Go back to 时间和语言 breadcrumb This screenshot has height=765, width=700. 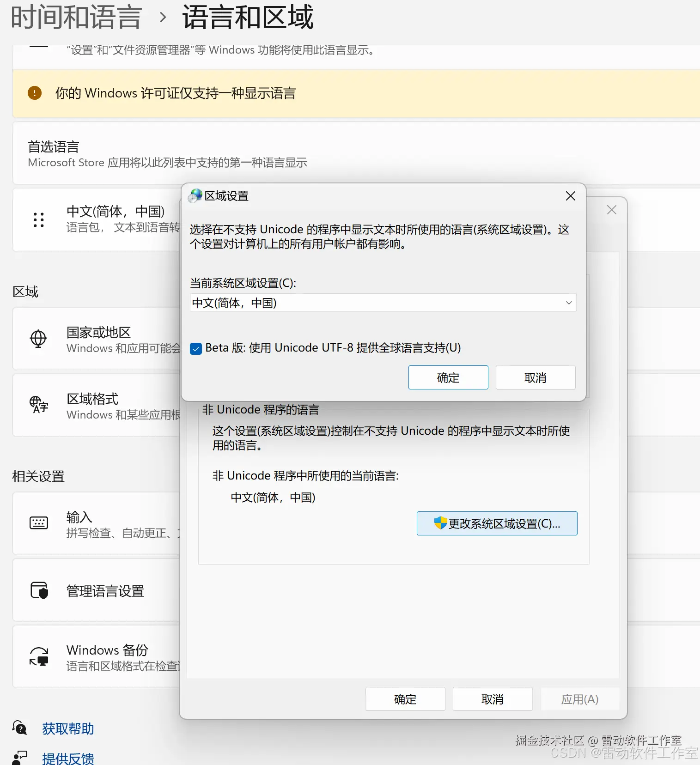(x=76, y=18)
